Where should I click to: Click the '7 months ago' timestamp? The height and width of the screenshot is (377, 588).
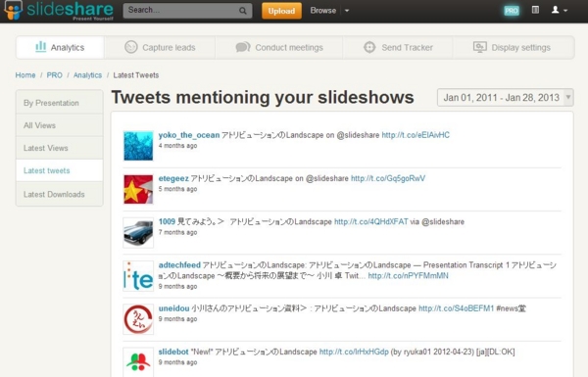tap(177, 232)
